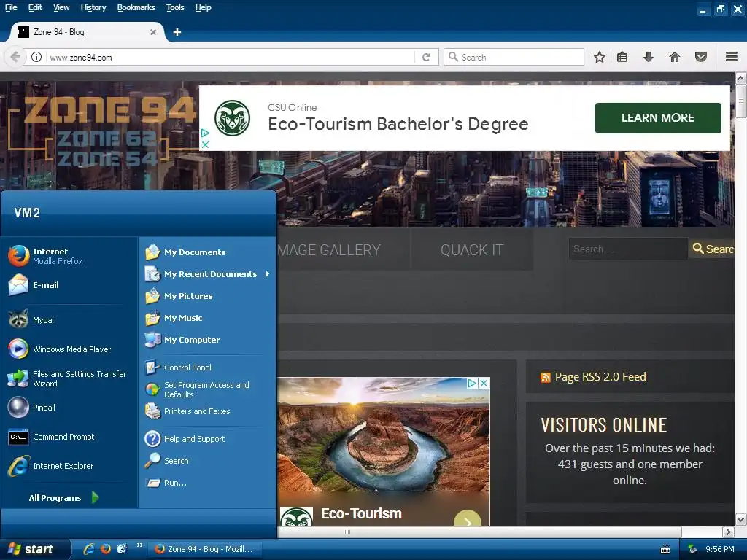
Task: Click the ad's next arrow button
Action: (x=468, y=521)
